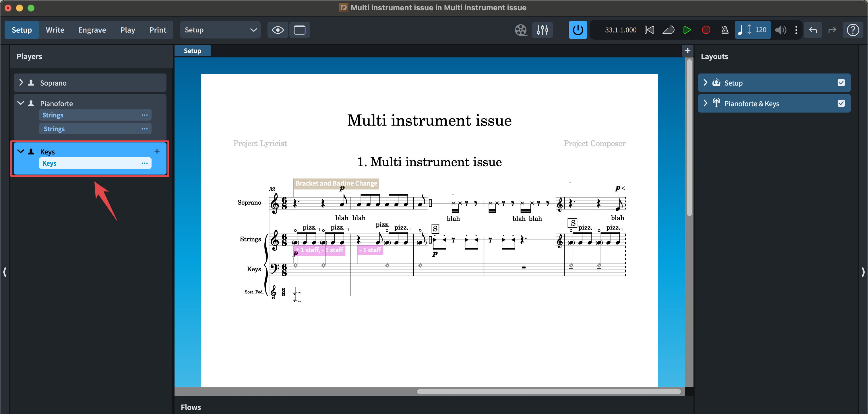Click the horizontal score scrollbar

coord(548,391)
